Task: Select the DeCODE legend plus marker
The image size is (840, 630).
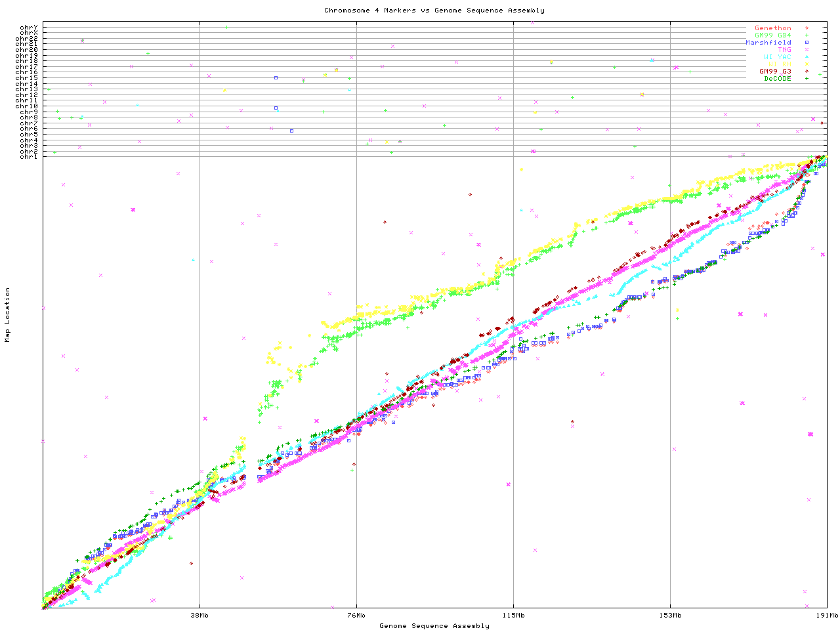Action: [807, 79]
